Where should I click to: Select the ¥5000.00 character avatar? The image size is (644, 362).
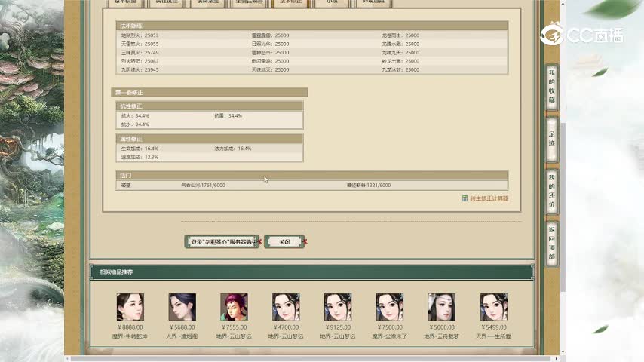[442, 307]
